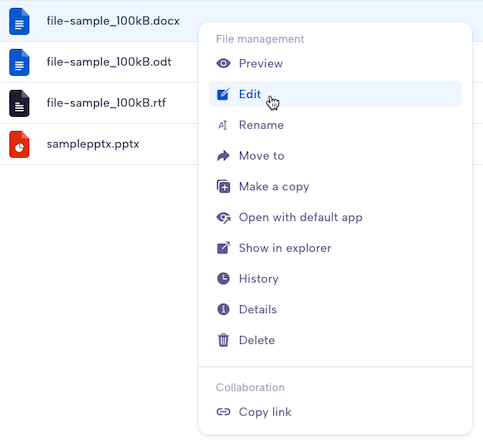
Task: Click the info icon beside Details
Action: [223, 309]
